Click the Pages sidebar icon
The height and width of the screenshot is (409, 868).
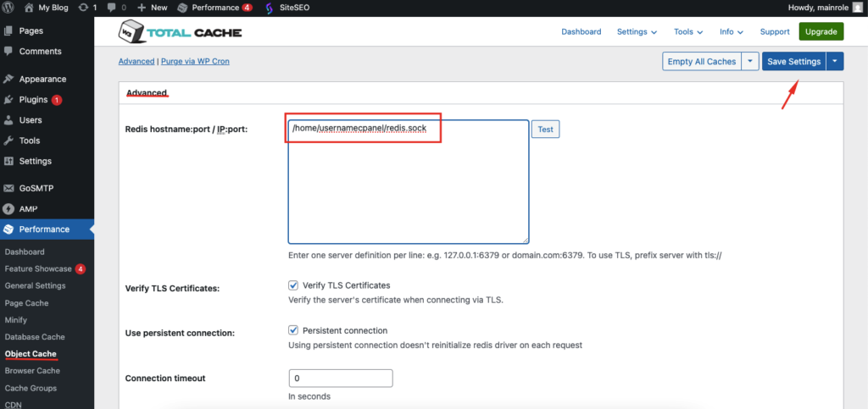click(x=8, y=31)
